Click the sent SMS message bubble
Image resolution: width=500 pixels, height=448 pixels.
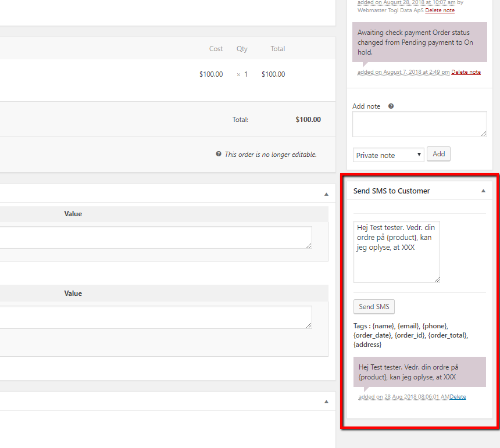[420, 372]
